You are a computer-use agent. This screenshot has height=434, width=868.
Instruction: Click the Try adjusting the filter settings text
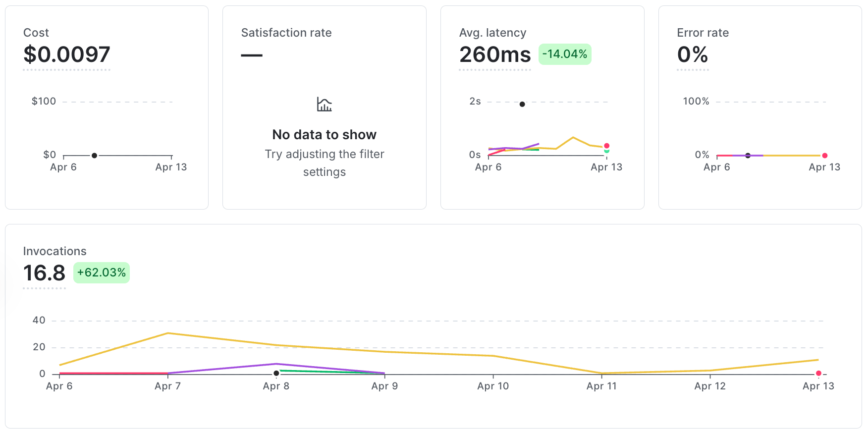point(325,163)
